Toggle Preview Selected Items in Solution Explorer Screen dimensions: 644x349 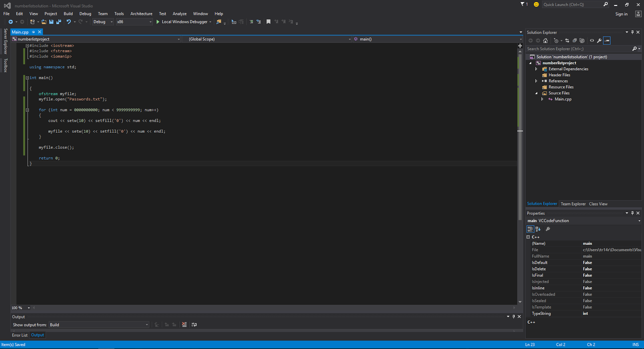tap(607, 41)
